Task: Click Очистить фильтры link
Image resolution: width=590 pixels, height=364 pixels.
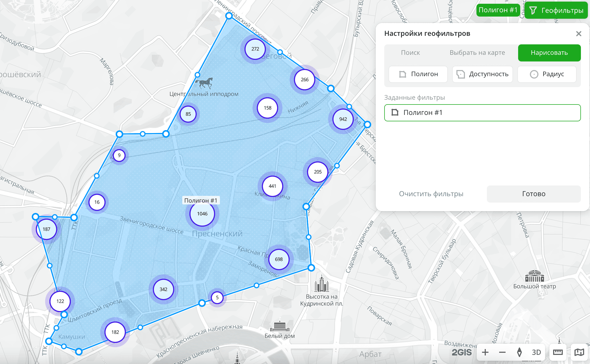Action: pyautogui.click(x=431, y=194)
